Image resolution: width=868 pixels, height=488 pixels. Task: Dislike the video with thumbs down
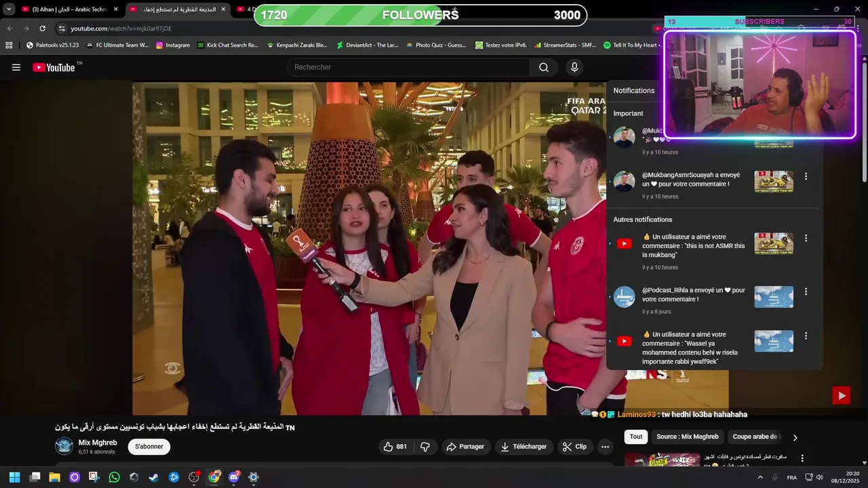425,447
